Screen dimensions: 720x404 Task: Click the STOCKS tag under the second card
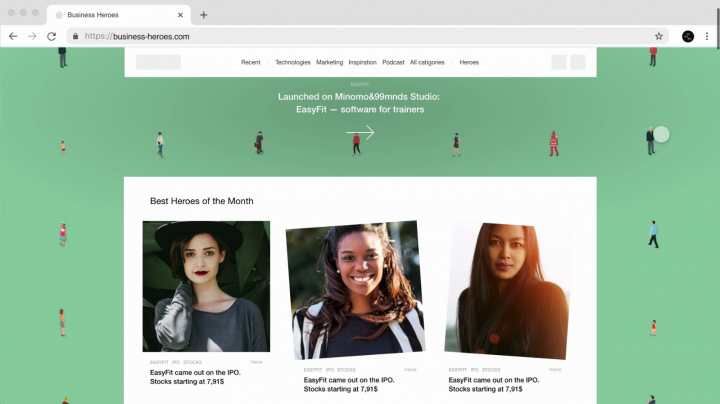point(346,370)
